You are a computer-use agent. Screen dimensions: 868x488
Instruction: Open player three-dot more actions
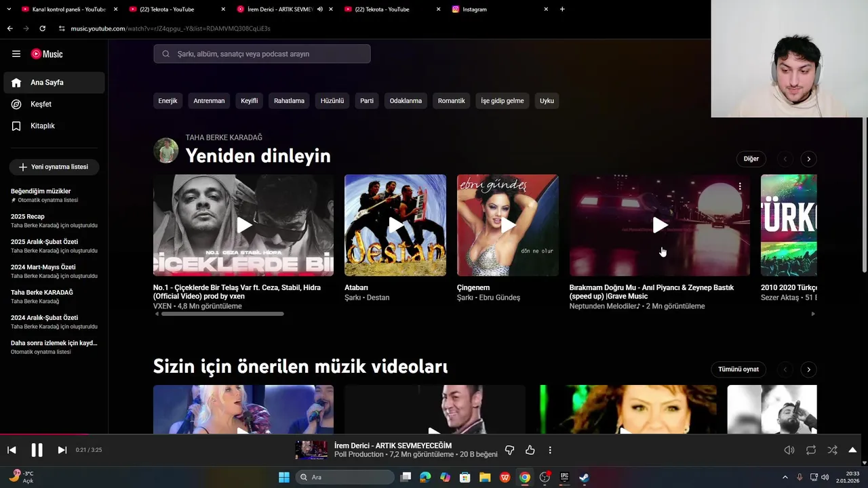(x=550, y=450)
